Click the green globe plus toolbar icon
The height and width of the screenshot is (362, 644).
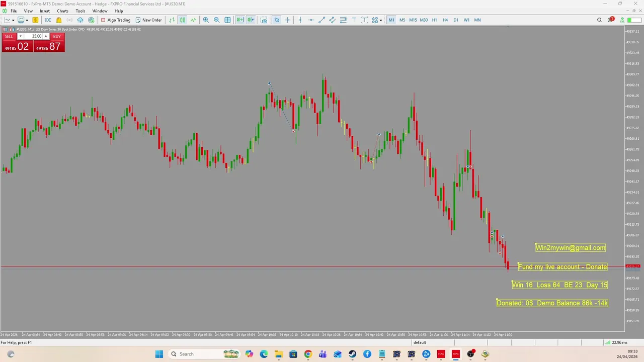click(x=91, y=20)
